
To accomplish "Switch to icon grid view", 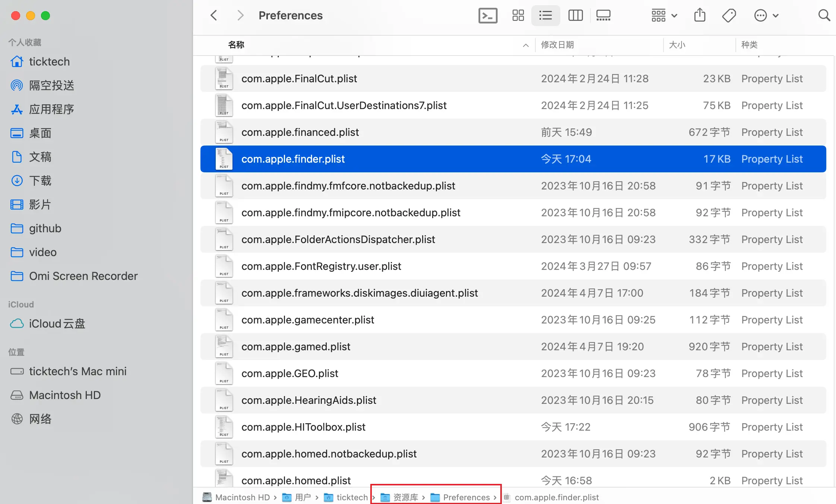I will [x=518, y=15].
